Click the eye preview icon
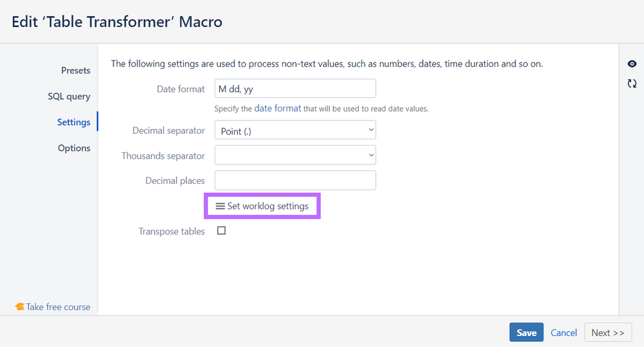 click(632, 64)
